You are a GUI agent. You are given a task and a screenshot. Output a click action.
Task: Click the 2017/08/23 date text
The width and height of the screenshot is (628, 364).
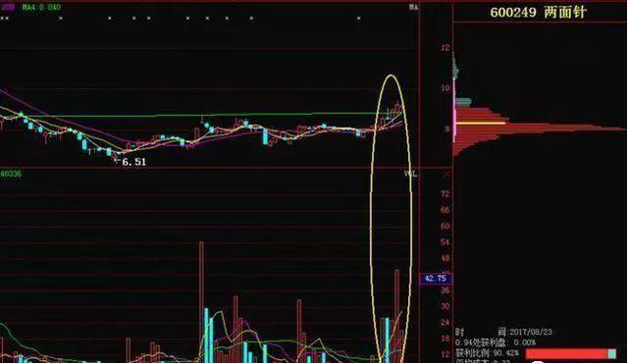point(531,332)
